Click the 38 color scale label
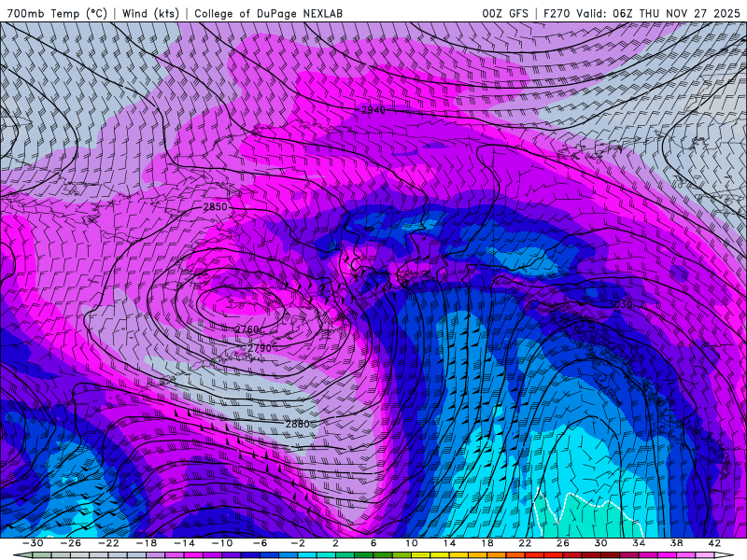 (x=676, y=543)
